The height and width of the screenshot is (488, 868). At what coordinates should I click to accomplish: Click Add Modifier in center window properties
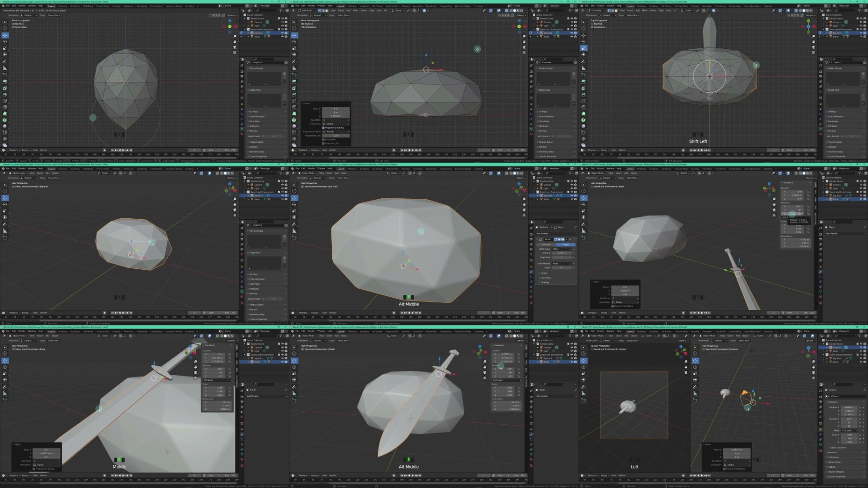[542, 234]
